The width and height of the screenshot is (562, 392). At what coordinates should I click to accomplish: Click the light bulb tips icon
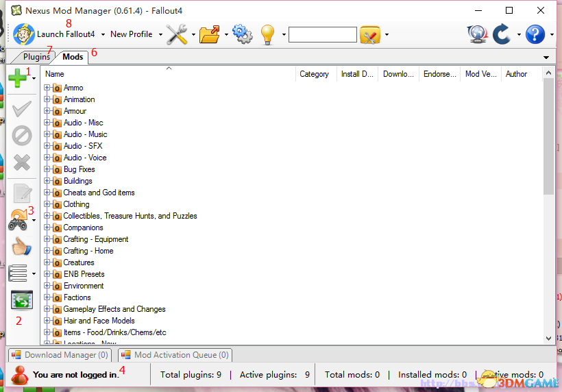click(267, 34)
